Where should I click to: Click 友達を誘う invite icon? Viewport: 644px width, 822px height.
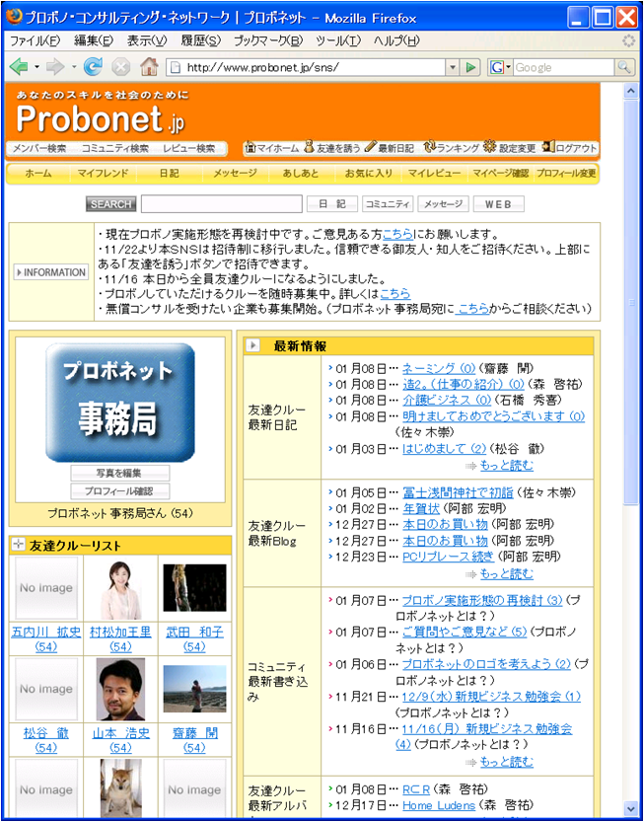(309, 147)
